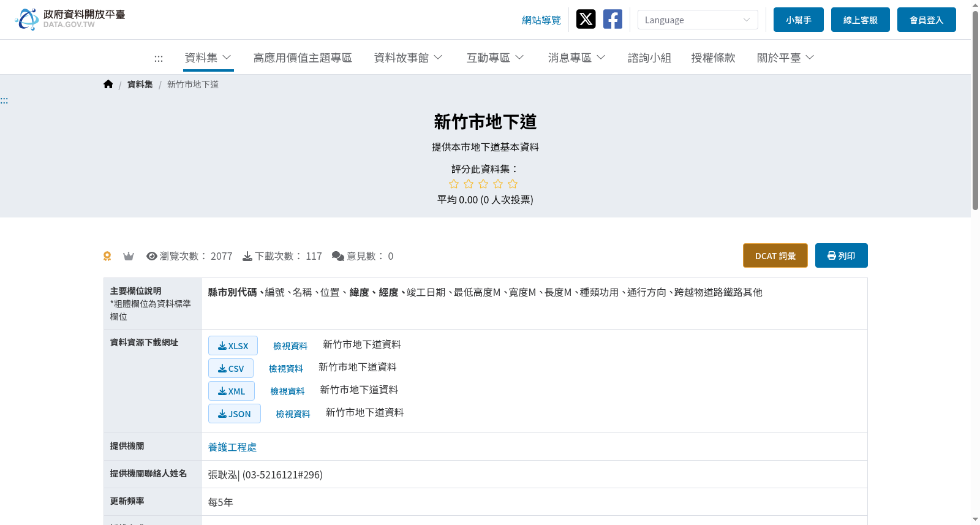Open 諮詢小組 navigation item
The image size is (980, 525).
[649, 58]
